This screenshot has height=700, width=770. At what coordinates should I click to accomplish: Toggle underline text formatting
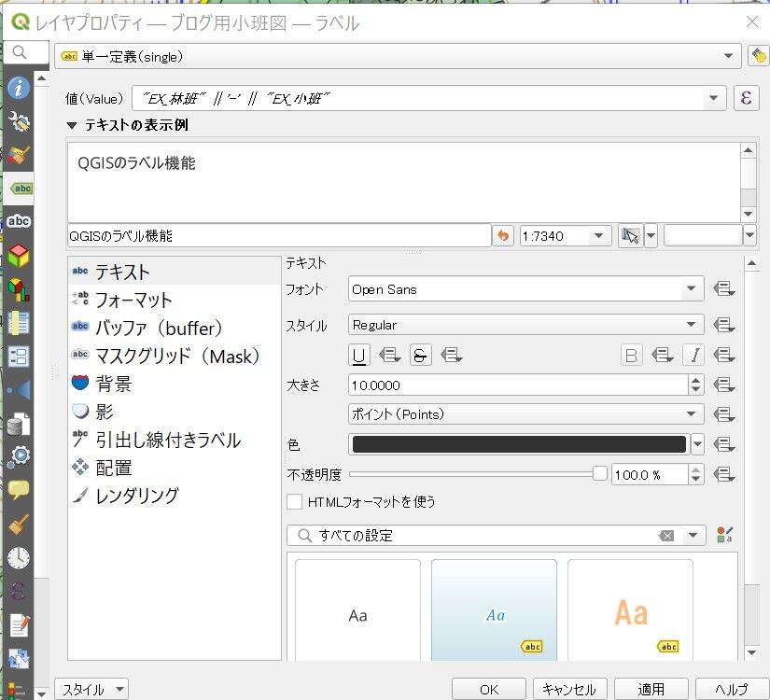click(359, 356)
